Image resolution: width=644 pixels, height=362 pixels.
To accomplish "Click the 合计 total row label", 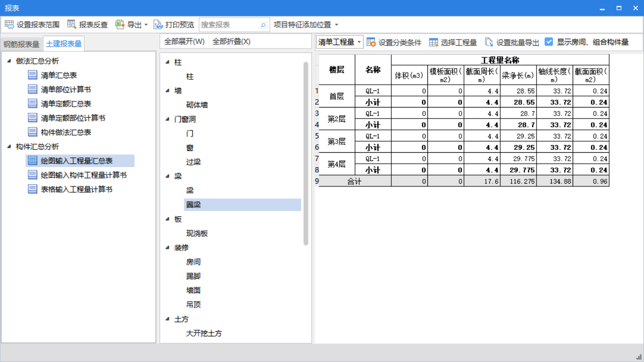I will pos(355,181).
